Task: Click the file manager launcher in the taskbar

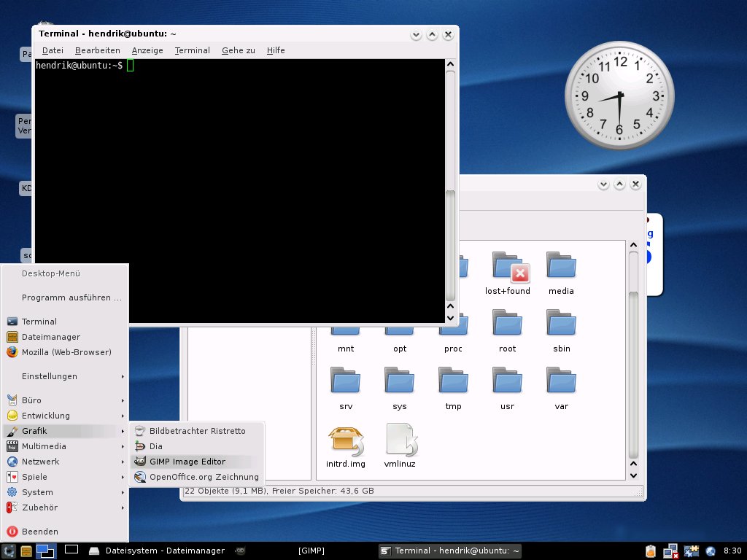Action: [x=26, y=551]
